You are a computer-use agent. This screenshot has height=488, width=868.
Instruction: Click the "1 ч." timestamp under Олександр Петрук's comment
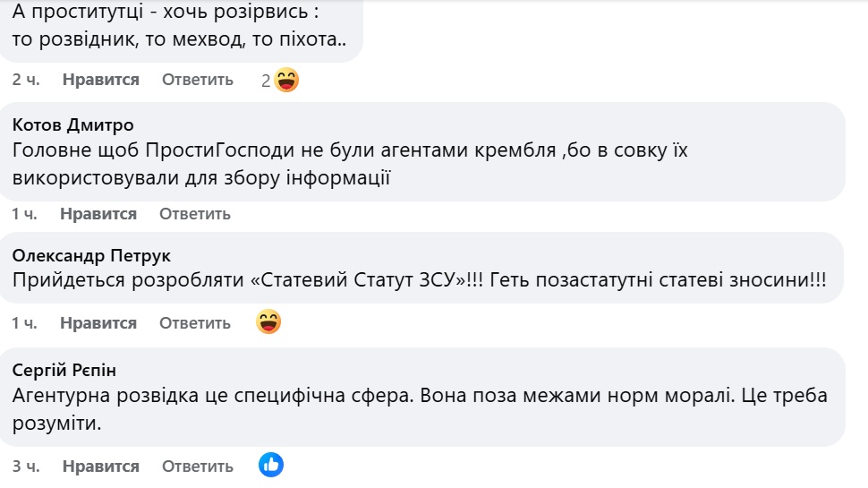tap(24, 323)
